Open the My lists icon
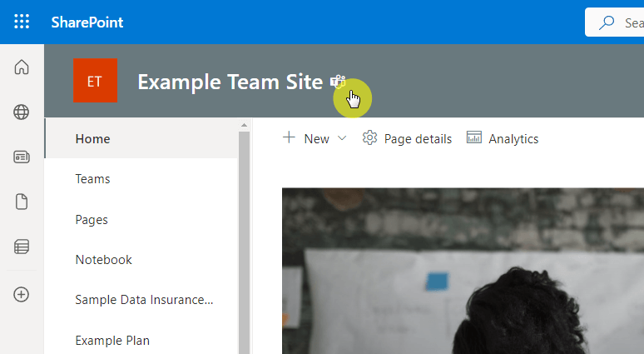Image resolution: width=644 pixels, height=354 pixels. 22,247
